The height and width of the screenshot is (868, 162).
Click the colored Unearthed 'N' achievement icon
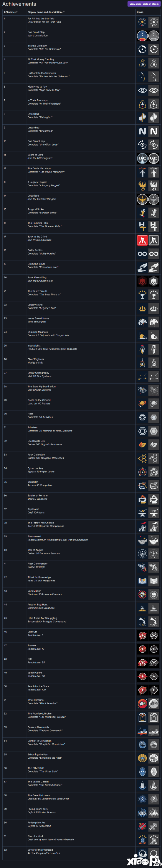143,131
